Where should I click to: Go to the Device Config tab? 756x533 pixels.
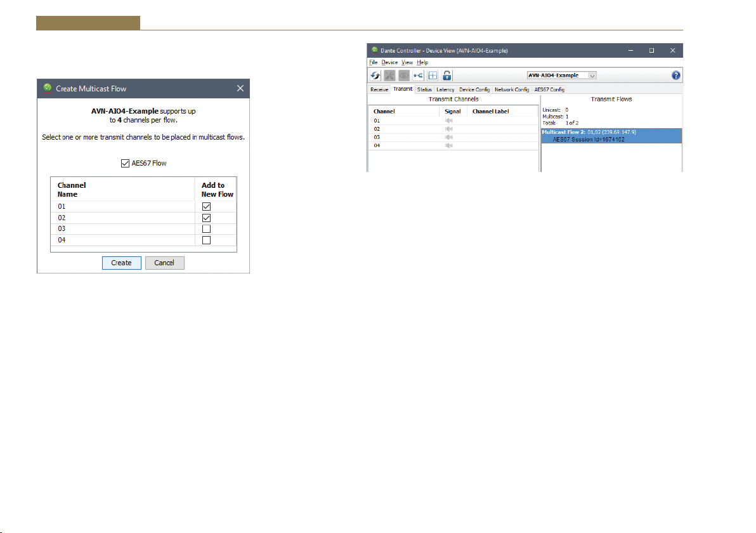(474, 89)
